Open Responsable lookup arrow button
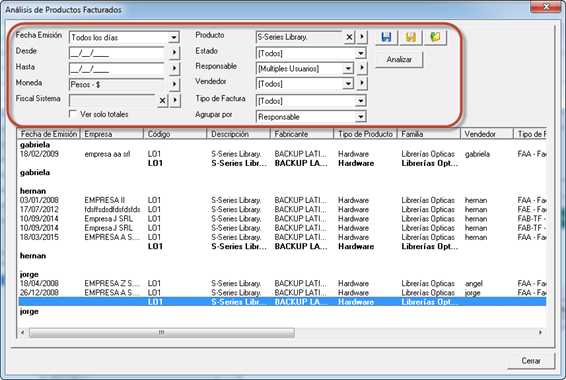Screen dimensions: 566x380 coord(362,68)
